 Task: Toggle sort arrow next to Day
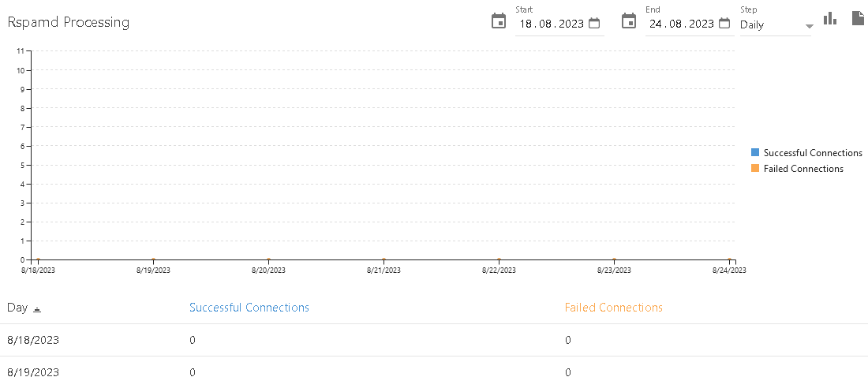pos(37,308)
